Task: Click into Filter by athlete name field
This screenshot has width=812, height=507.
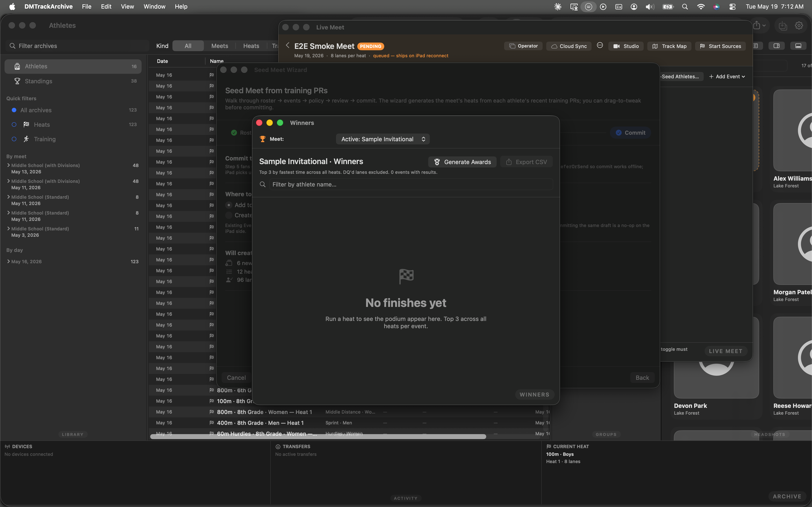Action: tap(411, 184)
